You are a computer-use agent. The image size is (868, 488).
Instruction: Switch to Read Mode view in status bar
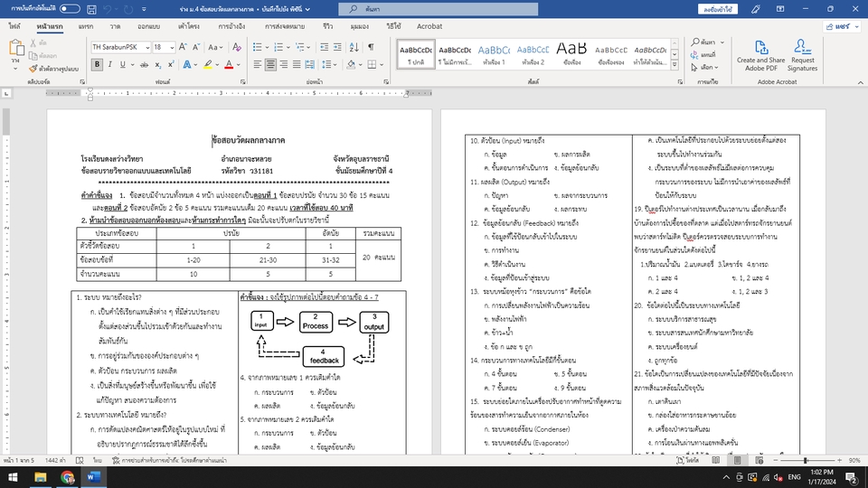click(716, 460)
